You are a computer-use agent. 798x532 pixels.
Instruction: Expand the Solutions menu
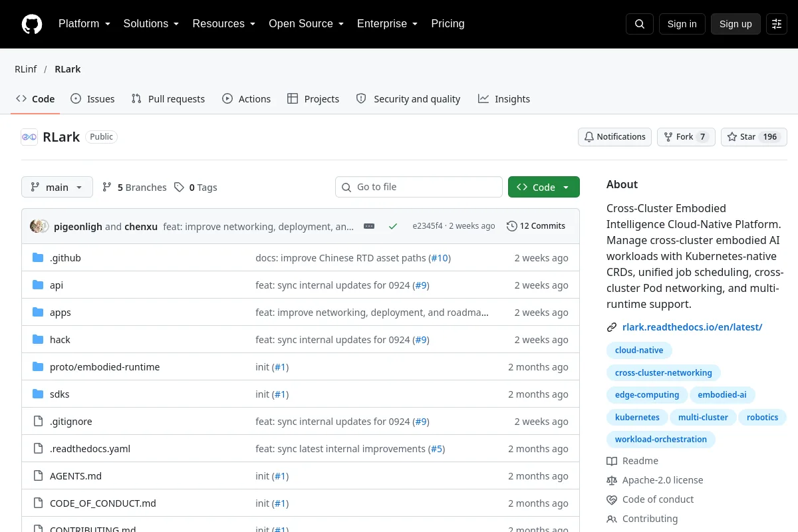point(151,24)
